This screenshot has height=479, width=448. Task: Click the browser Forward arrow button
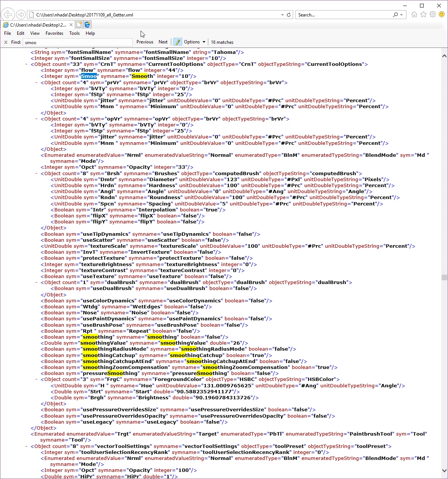click(21, 15)
